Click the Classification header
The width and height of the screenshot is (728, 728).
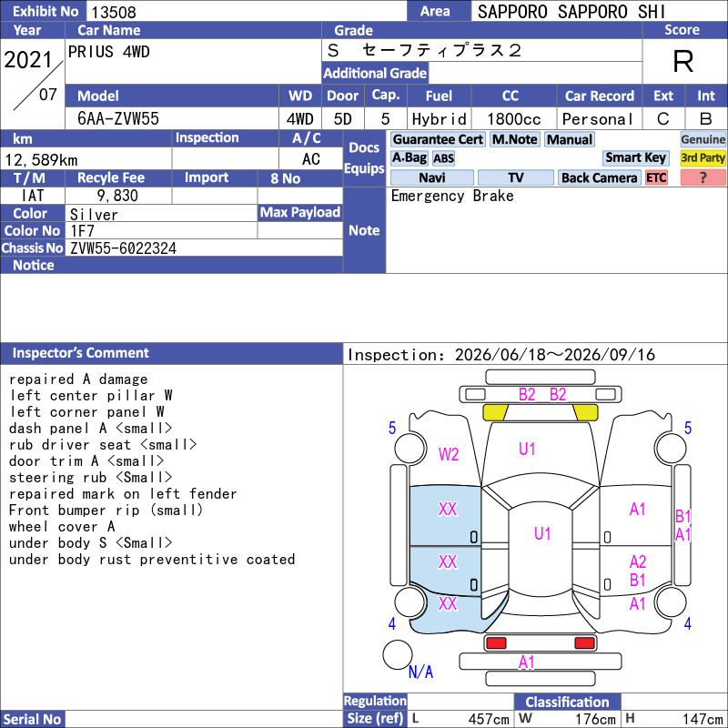(567, 702)
